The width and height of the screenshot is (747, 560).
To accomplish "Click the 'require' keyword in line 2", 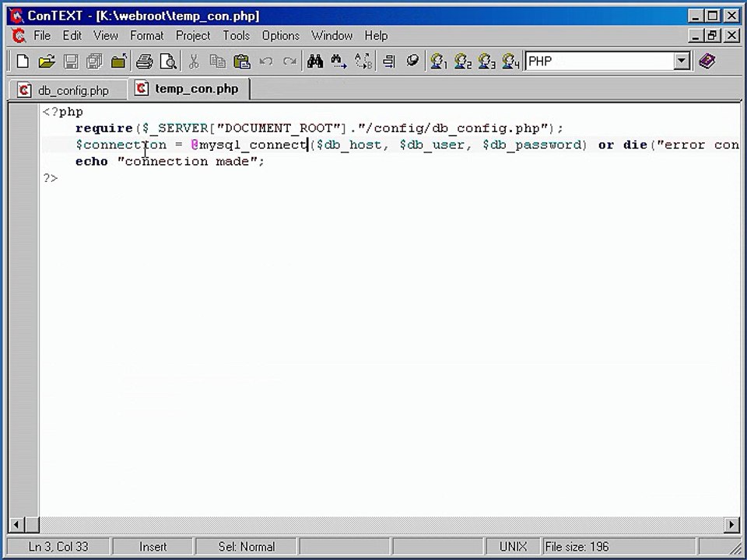I will point(103,128).
